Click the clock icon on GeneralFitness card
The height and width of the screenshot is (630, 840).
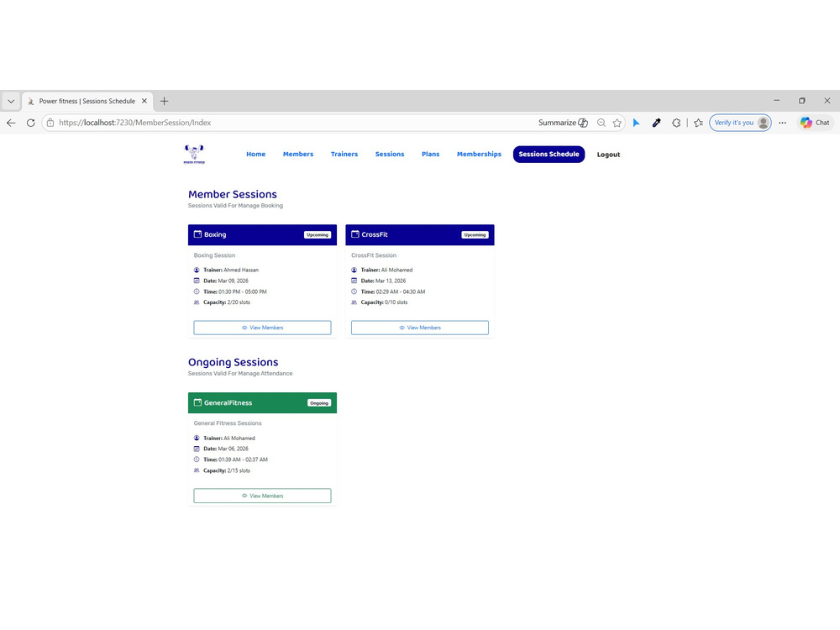pyautogui.click(x=197, y=459)
